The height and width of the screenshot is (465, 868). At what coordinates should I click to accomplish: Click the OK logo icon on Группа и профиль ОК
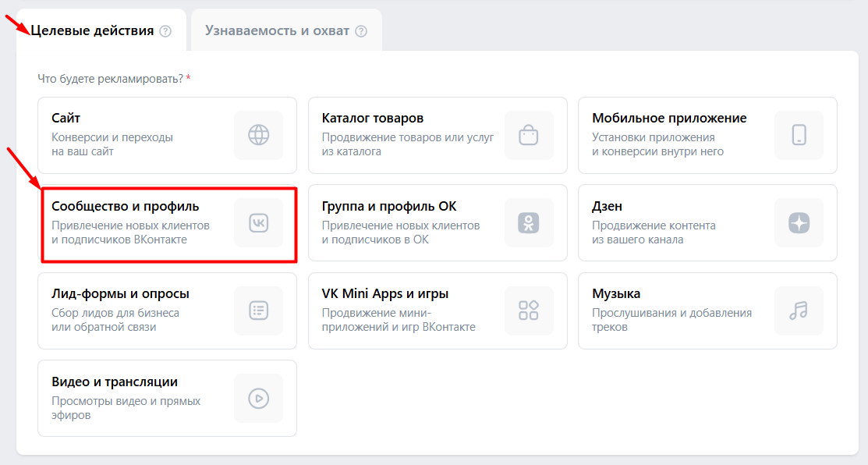529,223
